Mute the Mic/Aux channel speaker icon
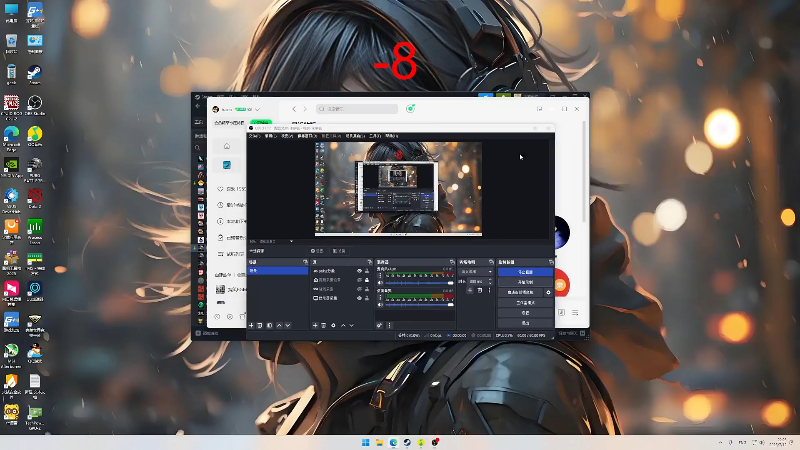The width and height of the screenshot is (800, 450). [x=380, y=283]
